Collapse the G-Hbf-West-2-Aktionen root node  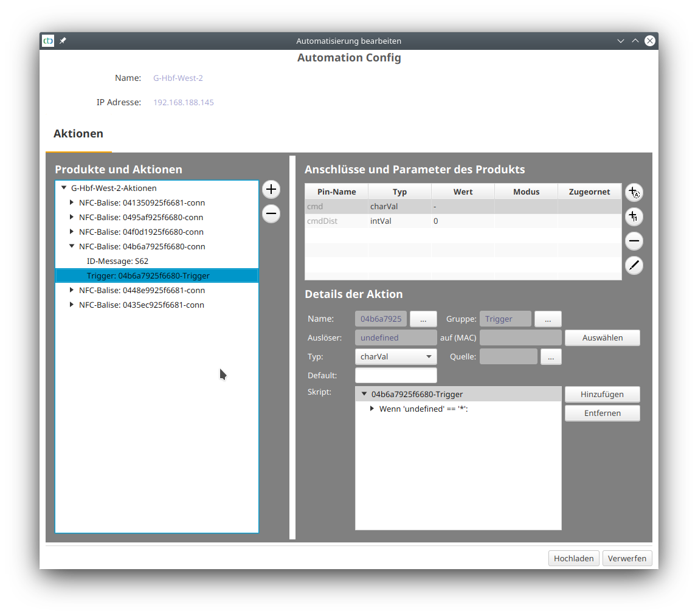tap(64, 188)
